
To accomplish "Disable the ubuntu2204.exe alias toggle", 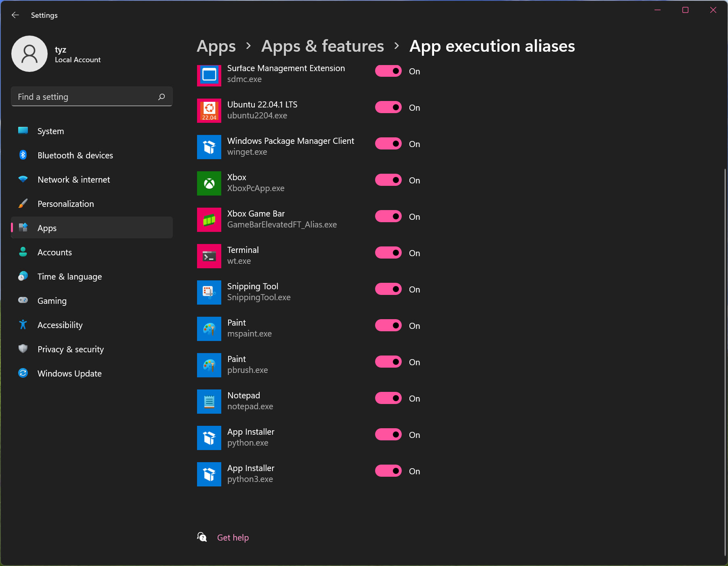I will pyautogui.click(x=388, y=107).
